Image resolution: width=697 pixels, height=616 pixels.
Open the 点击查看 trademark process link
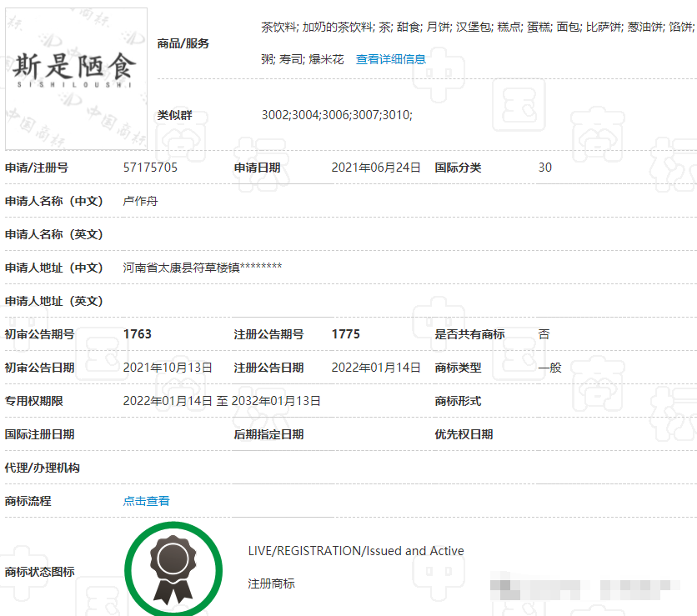[146, 501]
